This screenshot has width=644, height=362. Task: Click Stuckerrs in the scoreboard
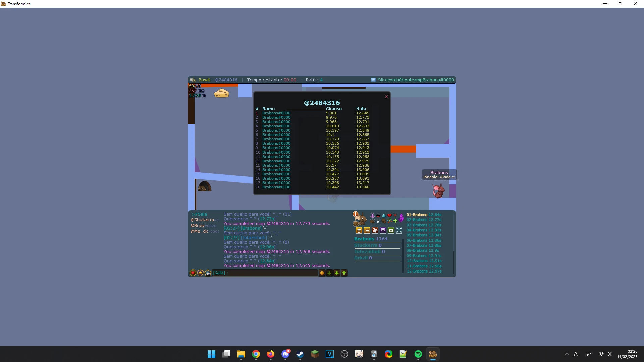coord(368,245)
